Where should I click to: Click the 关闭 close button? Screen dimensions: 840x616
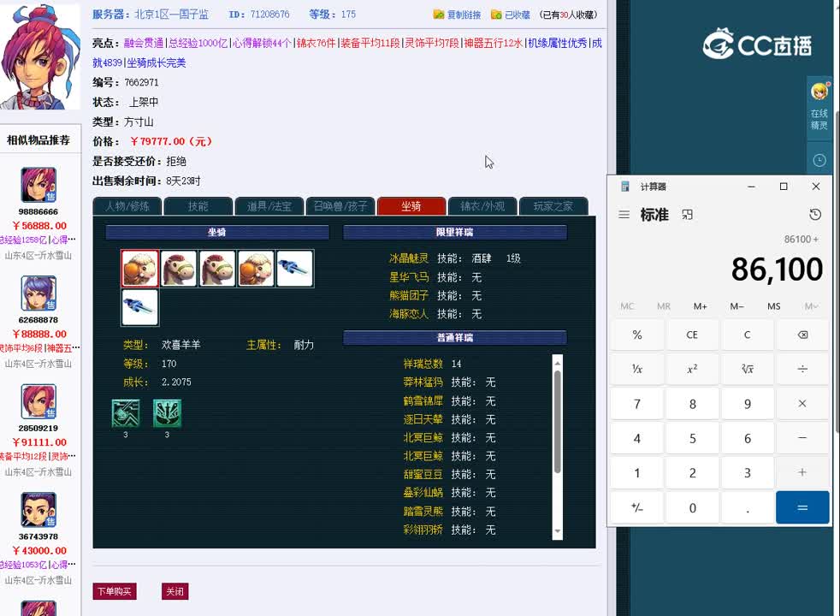point(175,591)
